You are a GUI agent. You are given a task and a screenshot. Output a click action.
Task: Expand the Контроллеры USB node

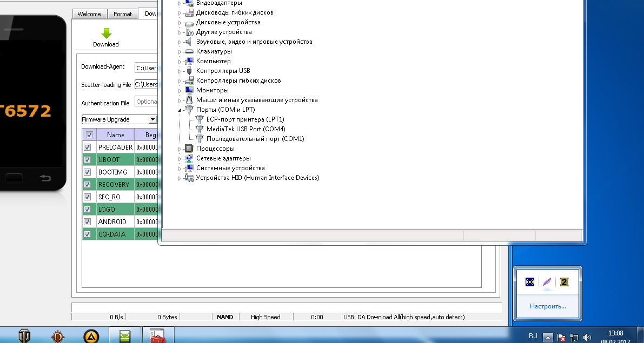[x=180, y=71]
